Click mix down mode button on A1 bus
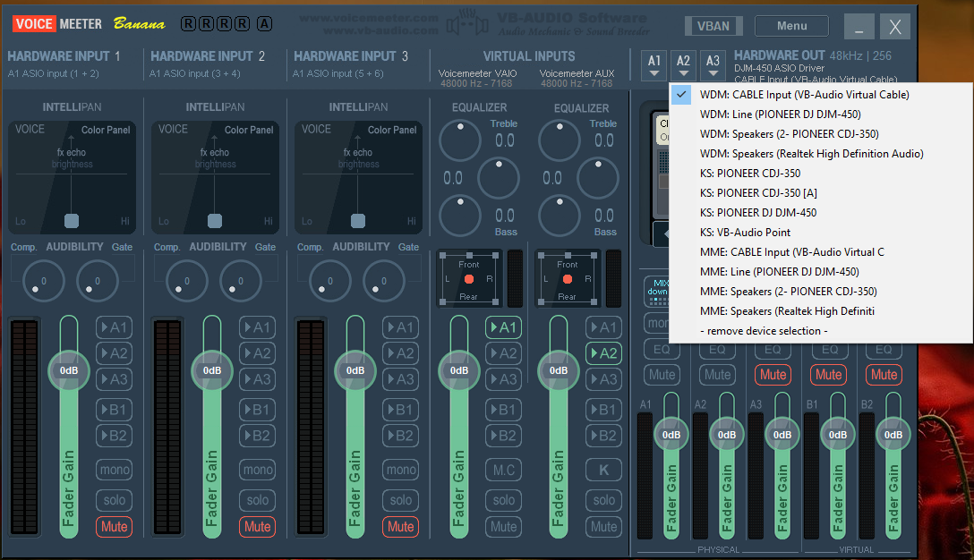 tap(656, 291)
